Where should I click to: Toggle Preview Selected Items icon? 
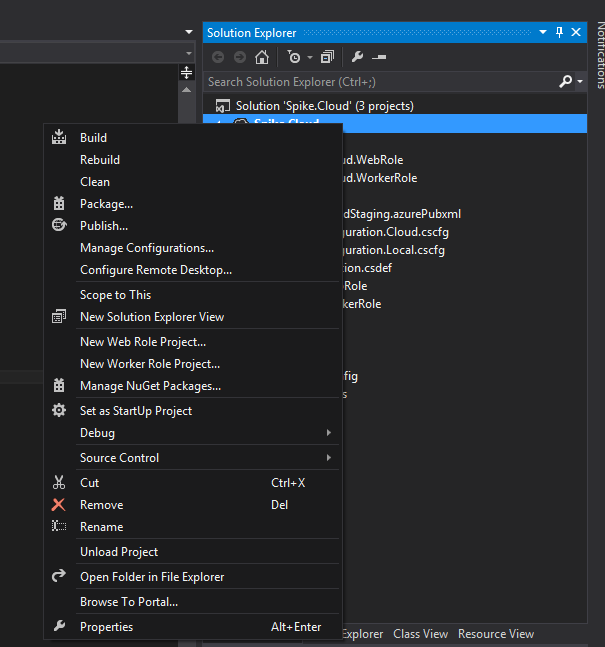[379, 57]
